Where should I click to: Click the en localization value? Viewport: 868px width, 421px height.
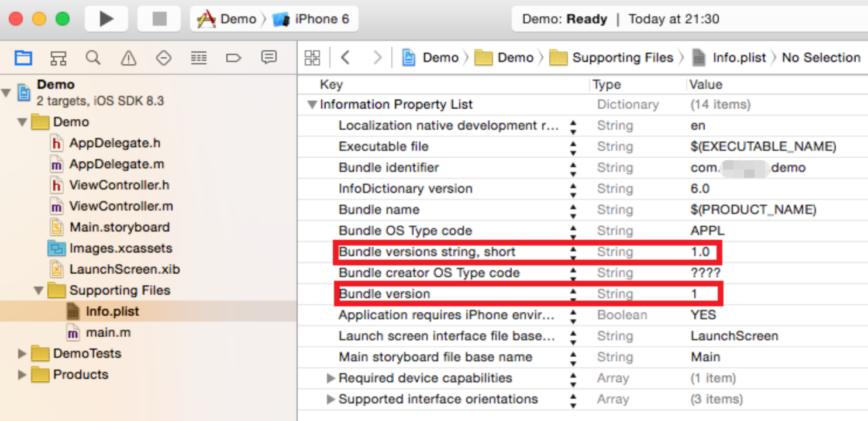(698, 126)
